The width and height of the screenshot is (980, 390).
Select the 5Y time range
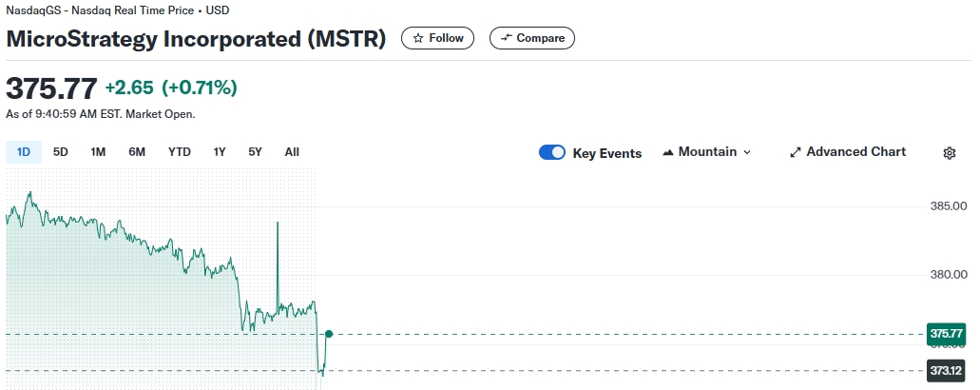point(255,151)
